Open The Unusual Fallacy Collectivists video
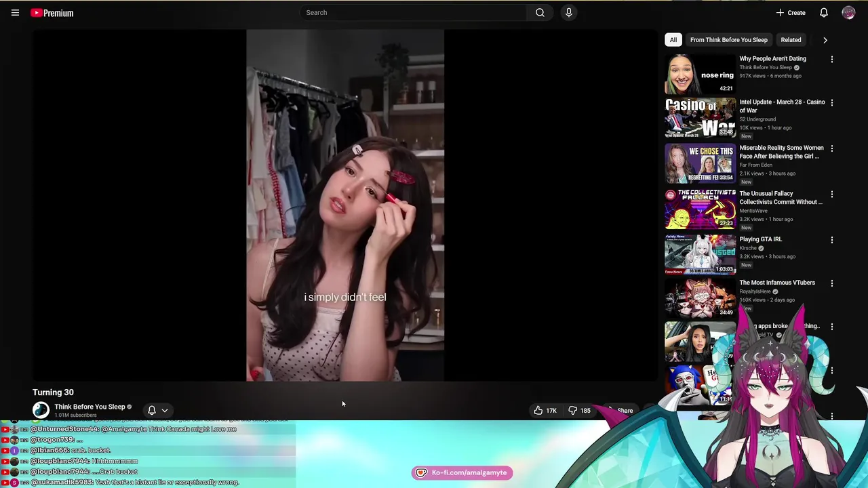Viewport: 868px width, 488px height. coord(781,198)
